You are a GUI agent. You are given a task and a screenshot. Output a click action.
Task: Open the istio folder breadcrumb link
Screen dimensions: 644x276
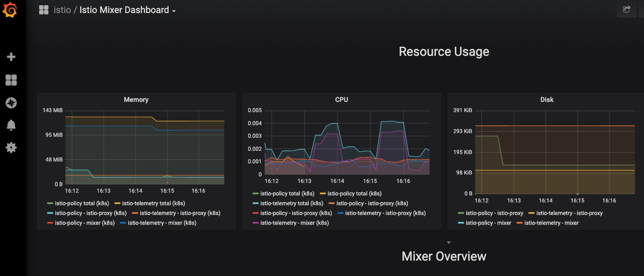(x=62, y=10)
